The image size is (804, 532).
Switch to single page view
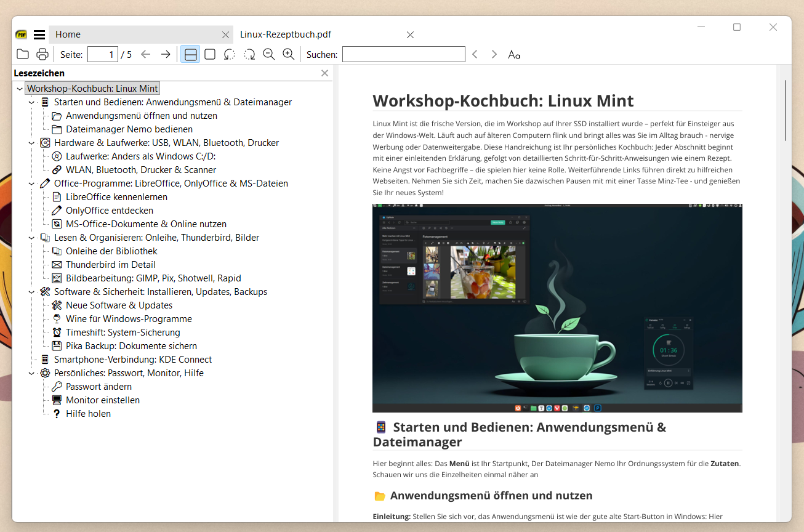[210, 54]
